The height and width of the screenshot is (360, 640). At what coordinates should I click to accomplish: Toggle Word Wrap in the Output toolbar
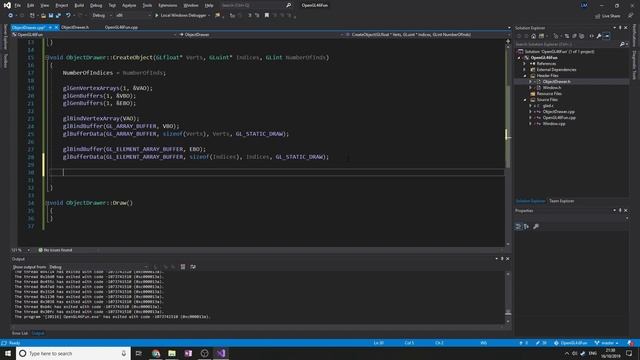pos(193,267)
